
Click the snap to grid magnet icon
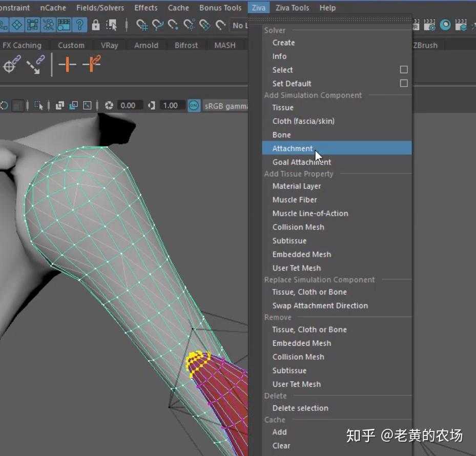(142, 25)
